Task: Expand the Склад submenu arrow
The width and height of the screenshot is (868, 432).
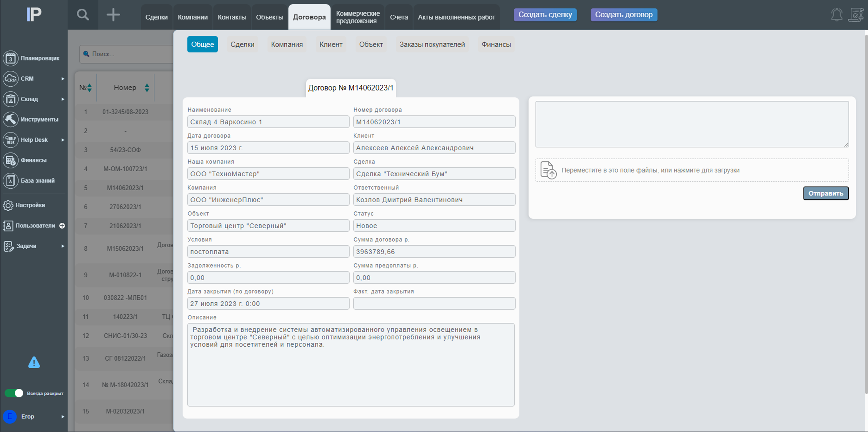Action: (x=63, y=99)
